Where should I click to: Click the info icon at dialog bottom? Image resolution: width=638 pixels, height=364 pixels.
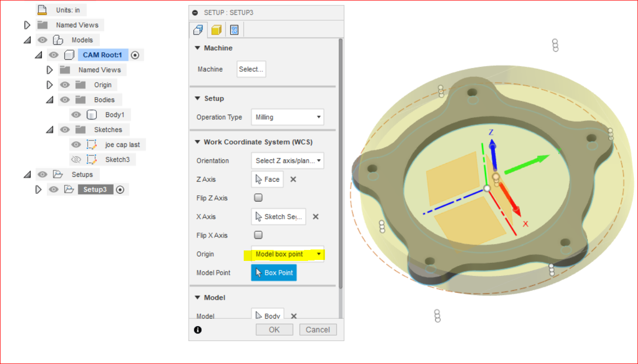[x=198, y=330]
